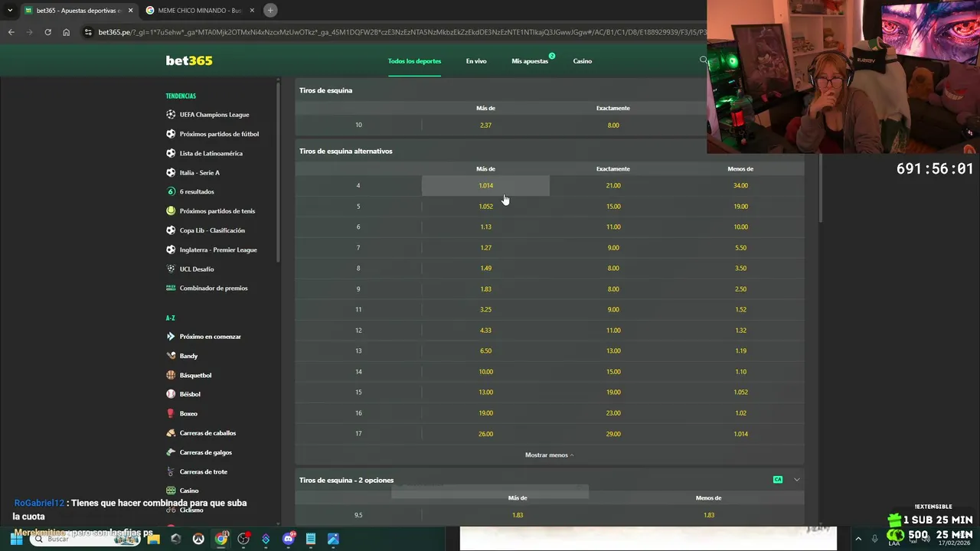Click the browser home button

[66, 32]
